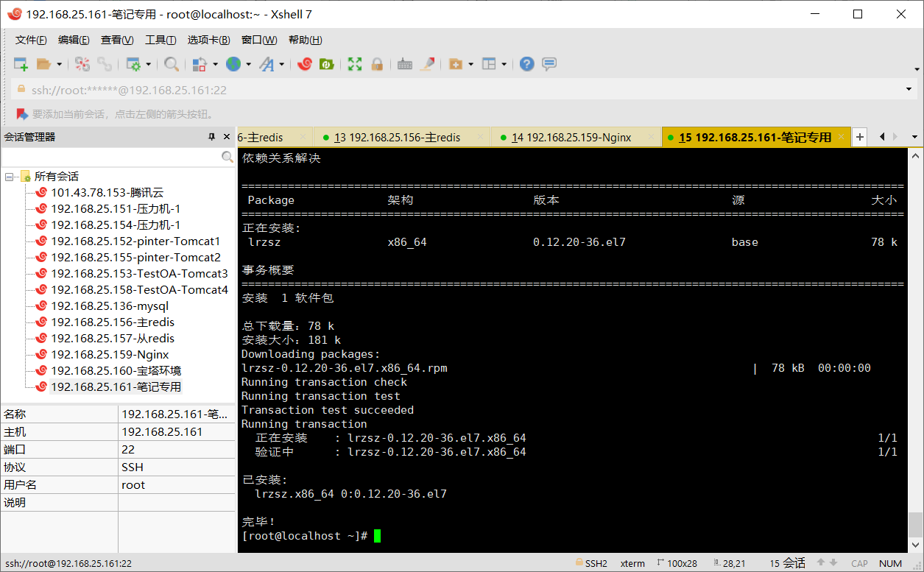Select session 192.168.25.151-压力机-1

tap(116, 209)
